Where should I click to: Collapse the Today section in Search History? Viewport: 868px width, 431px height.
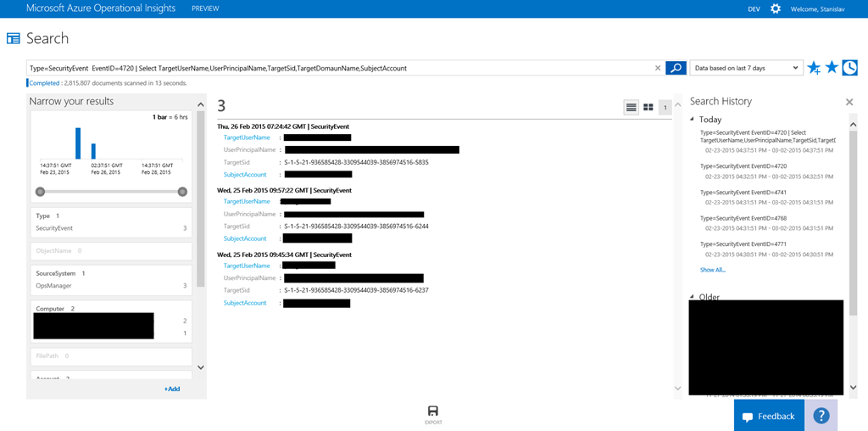(693, 120)
